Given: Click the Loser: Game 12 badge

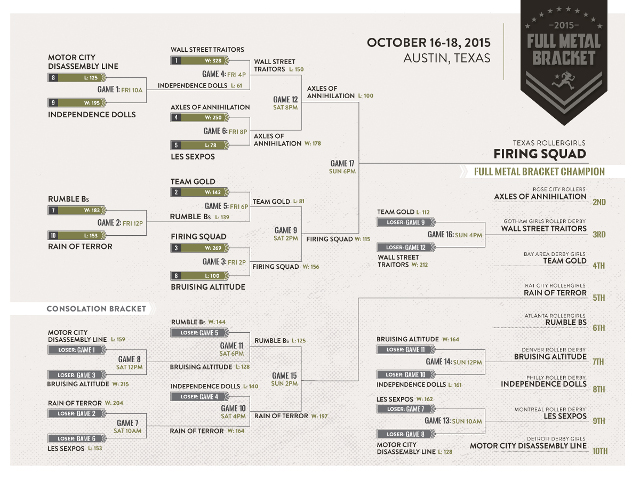Looking at the screenshot, I should pyautogui.click(x=406, y=247).
